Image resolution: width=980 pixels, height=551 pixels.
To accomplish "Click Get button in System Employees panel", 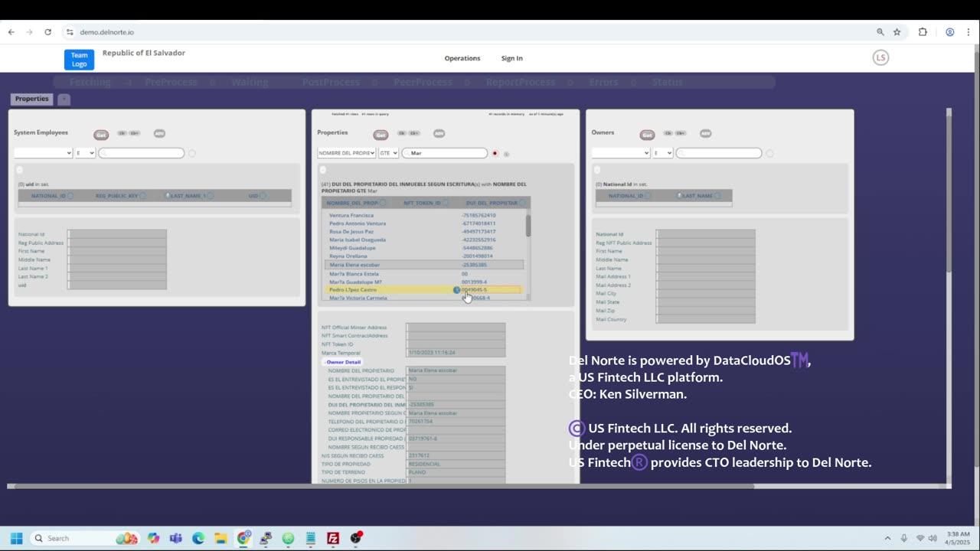I will [x=101, y=135].
